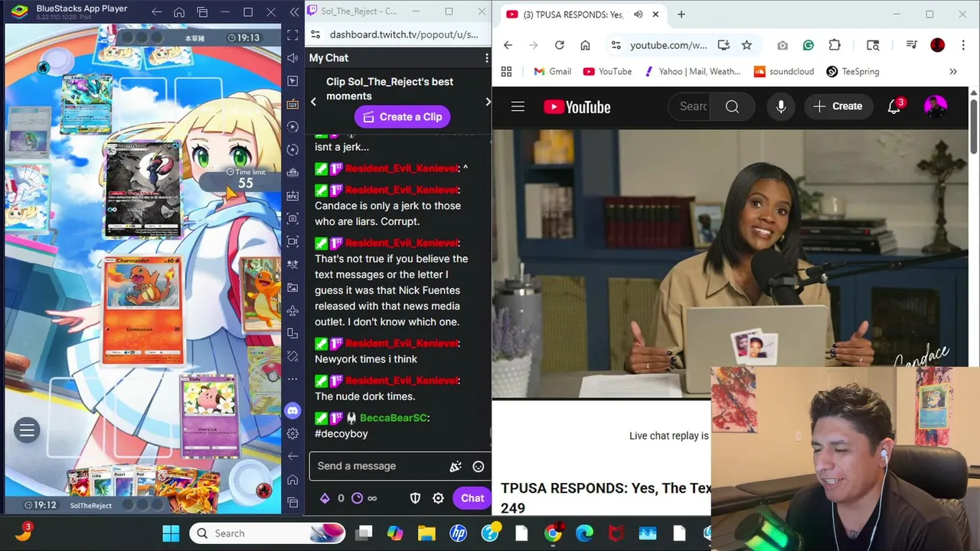Viewport: 980px width, 551px height.
Task: Toggle airplane mode icon in the BlueStacks sidebar
Action: 292,310
